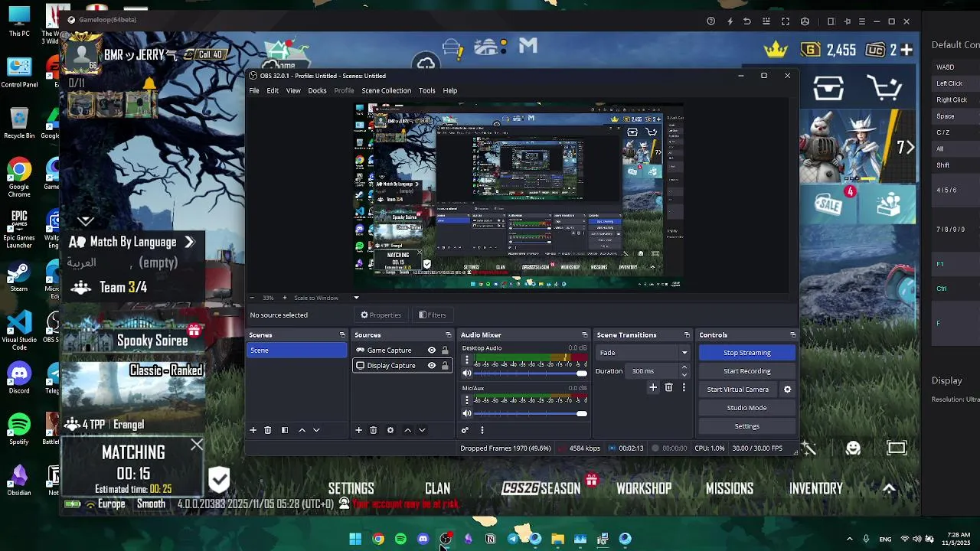980x551 pixels.
Task: Open scene filters icon in Scenes panel
Action: 285,430
